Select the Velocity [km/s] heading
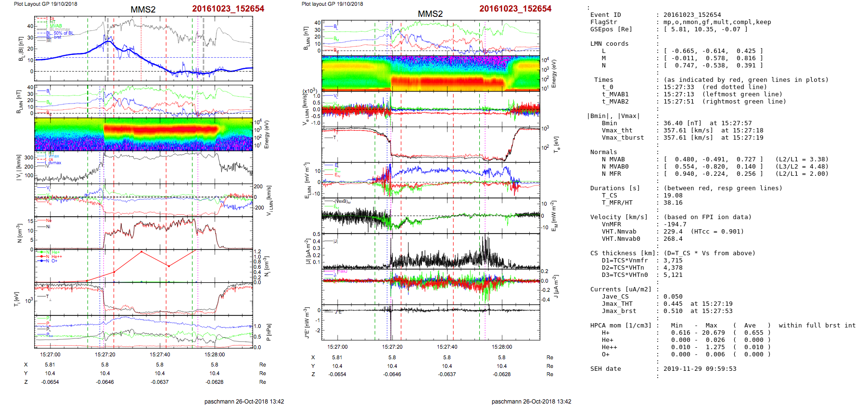Screen dimensions: 868x405 (619, 217)
